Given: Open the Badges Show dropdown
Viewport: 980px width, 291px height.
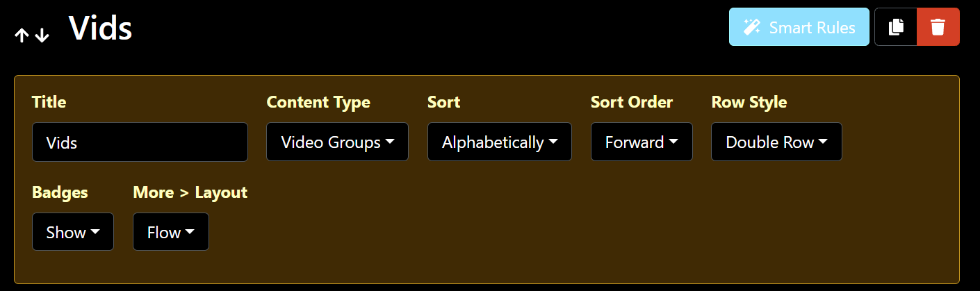Looking at the screenshot, I should pos(72,232).
